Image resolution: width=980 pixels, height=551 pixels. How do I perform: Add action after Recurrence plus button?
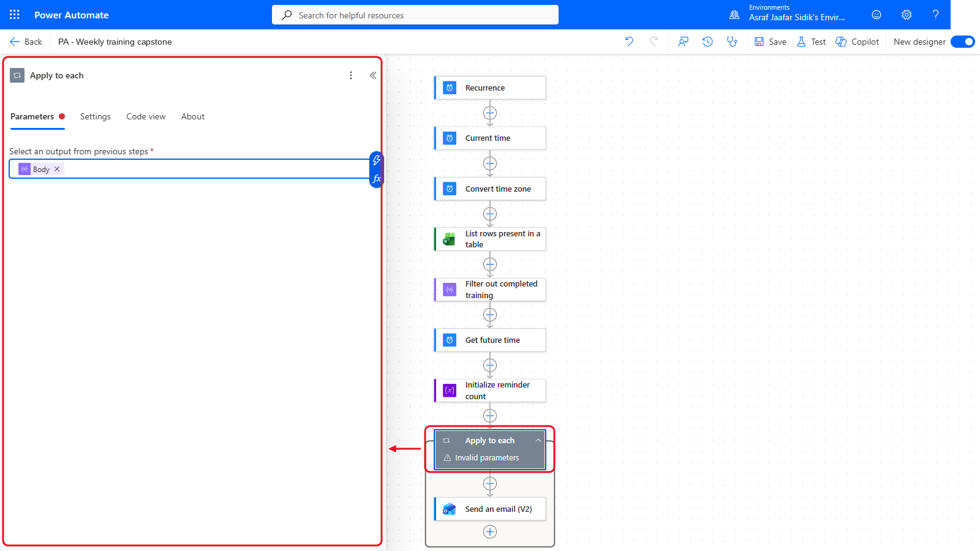(x=490, y=113)
